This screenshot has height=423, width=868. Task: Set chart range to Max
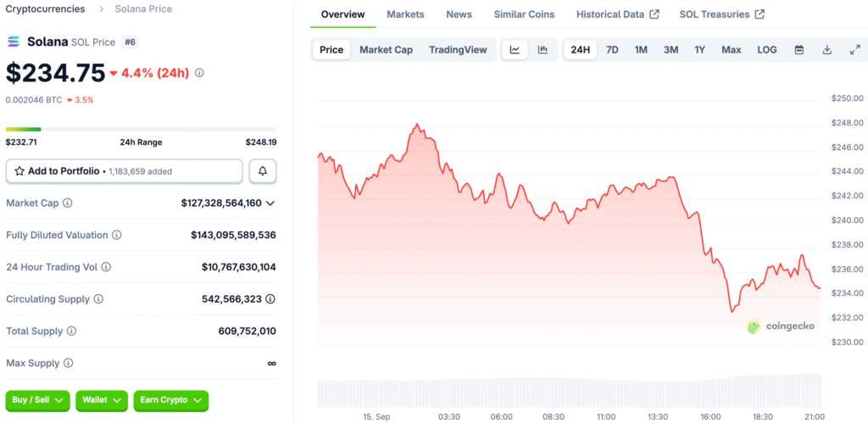point(732,50)
